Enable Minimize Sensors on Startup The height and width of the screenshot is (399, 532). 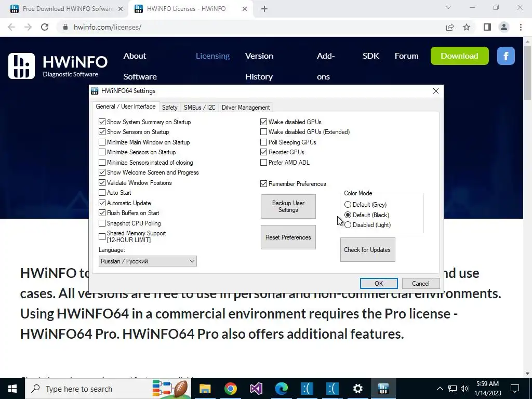coord(102,152)
